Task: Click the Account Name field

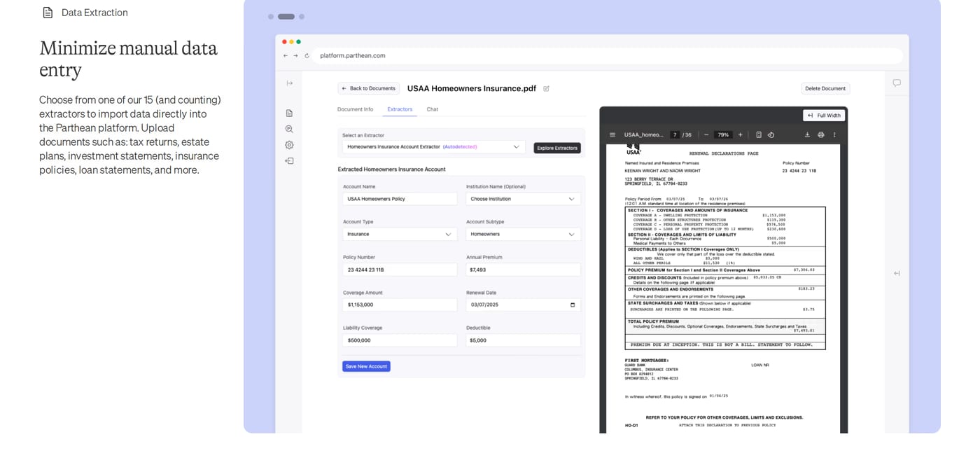Action: tap(400, 199)
